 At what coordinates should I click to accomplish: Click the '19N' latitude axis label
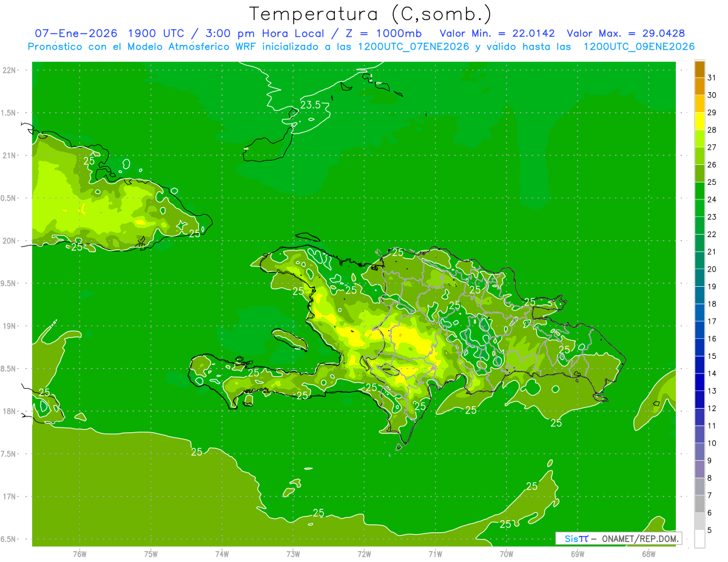point(8,326)
